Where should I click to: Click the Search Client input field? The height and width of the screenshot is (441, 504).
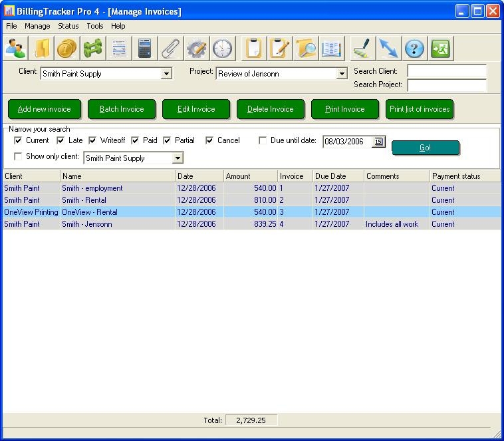[447, 71]
